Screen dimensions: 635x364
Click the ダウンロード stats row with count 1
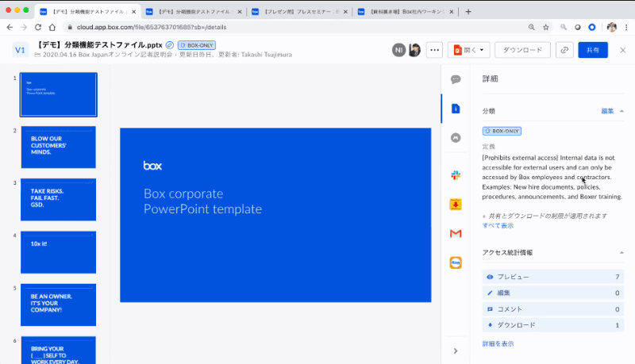tap(552, 325)
